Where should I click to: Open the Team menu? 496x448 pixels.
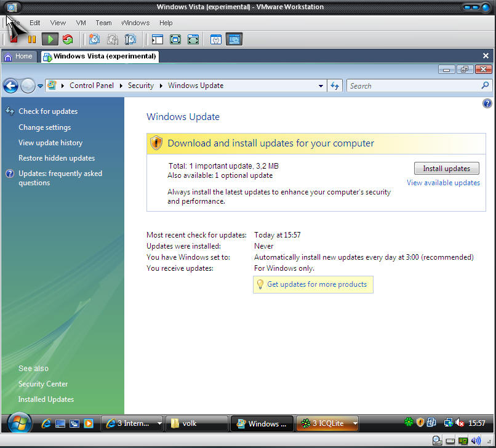(x=103, y=23)
